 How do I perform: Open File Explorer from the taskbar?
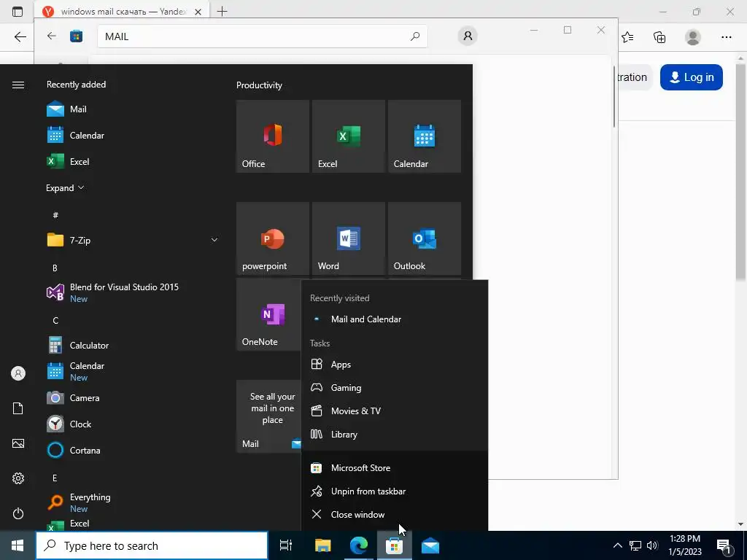(322, 545)
